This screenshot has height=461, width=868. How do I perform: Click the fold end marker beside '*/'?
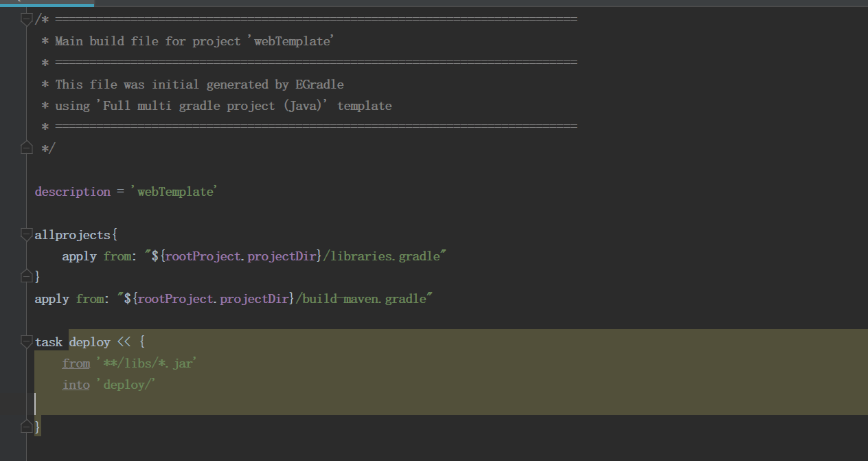click(x=27, y=148)
